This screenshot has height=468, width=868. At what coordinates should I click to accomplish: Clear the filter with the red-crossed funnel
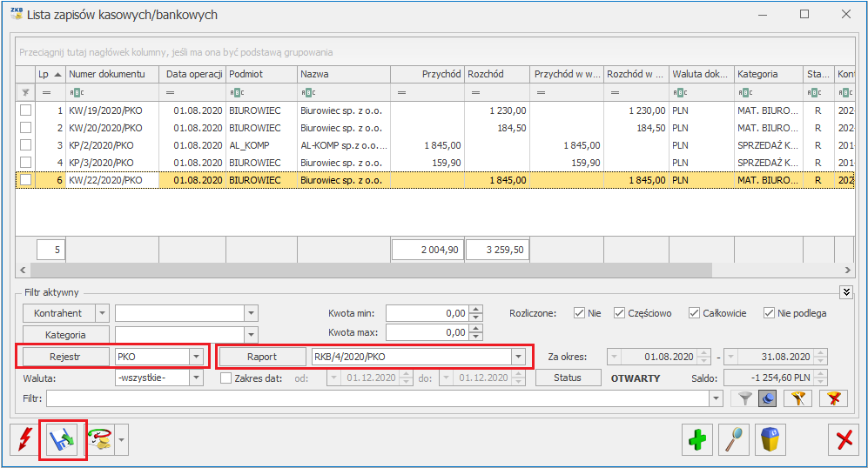[834, 398]
